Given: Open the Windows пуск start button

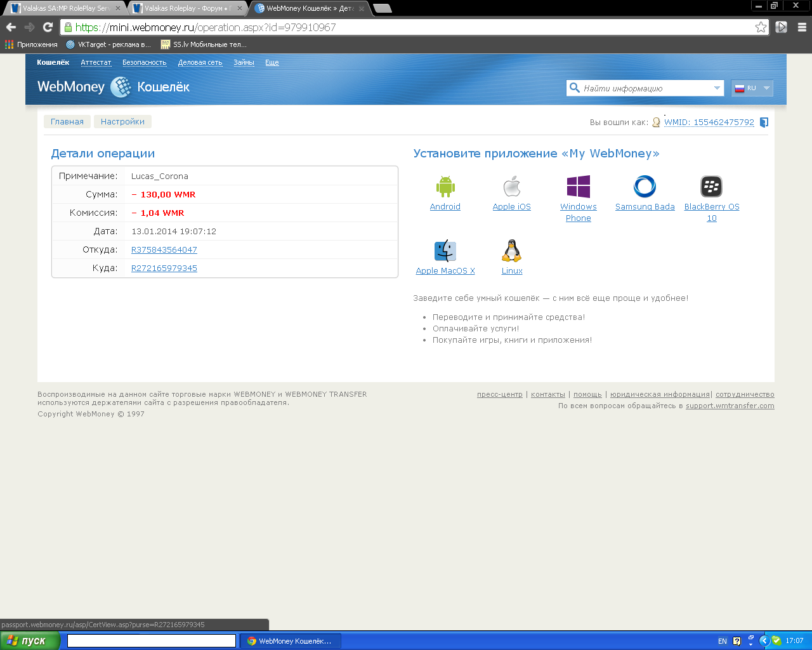Looking at the screenshot, I should [x=30, y=641].
